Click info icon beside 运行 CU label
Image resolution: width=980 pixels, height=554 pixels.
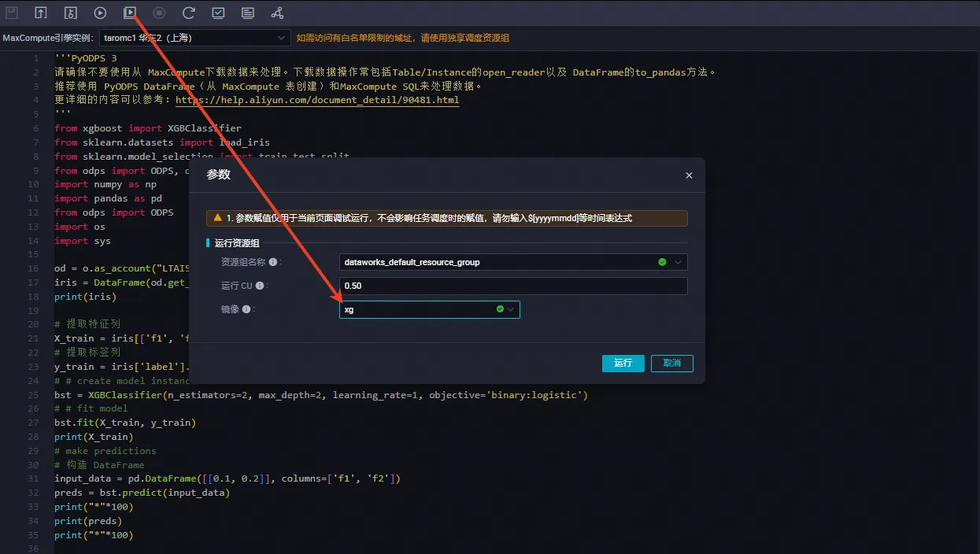(260, 286)
